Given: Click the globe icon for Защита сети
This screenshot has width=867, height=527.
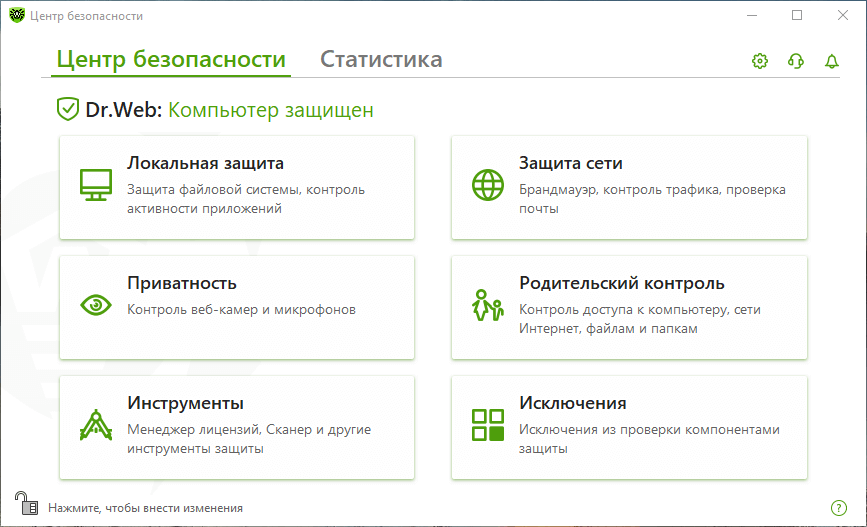Looking at the screenshot, I should click(x=488, y=185).
